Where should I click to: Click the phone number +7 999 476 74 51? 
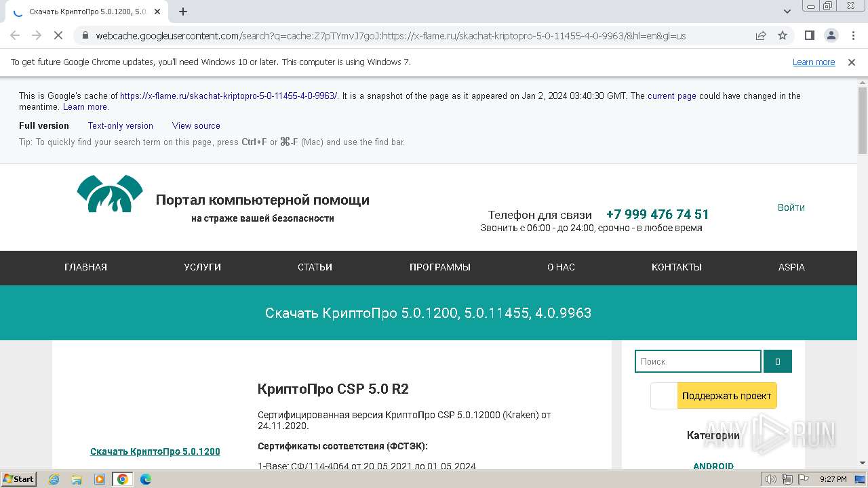tap(657, 214)
